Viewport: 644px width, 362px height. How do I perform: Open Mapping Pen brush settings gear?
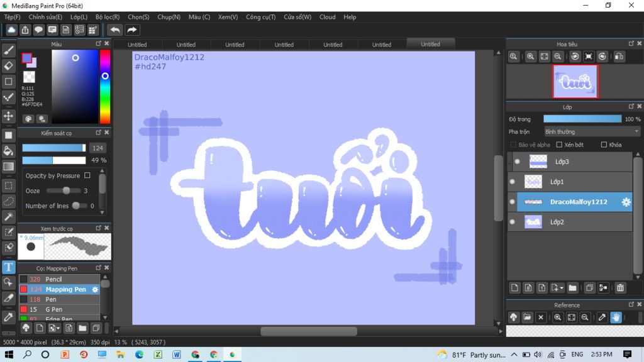(x=95, y=289)
